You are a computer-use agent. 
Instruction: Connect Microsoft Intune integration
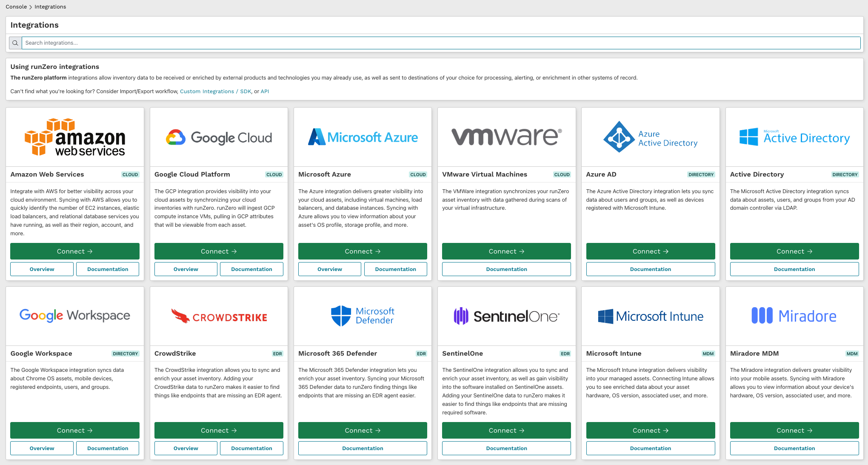click(651, 431)
